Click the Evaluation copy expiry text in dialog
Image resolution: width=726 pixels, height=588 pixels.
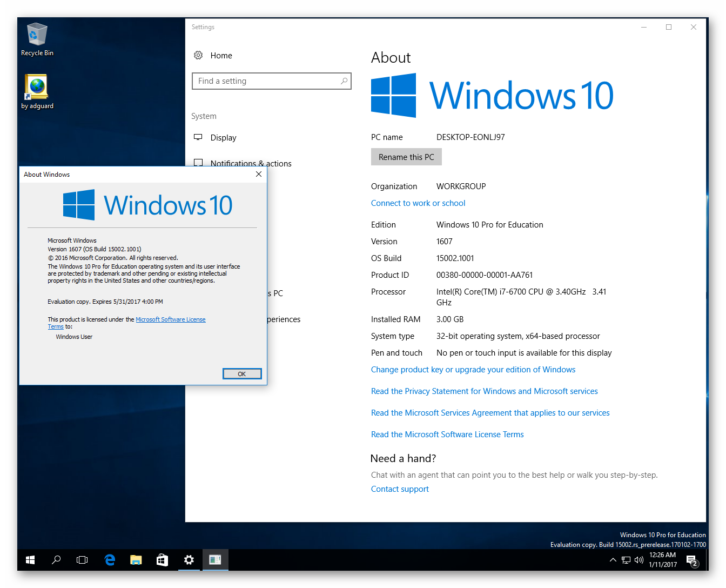point(105,302)
